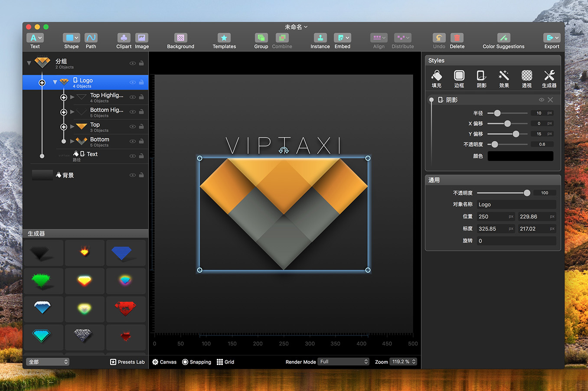Open the Render Mode dropdown
The image size is (588, 391).
click(343, 362)
